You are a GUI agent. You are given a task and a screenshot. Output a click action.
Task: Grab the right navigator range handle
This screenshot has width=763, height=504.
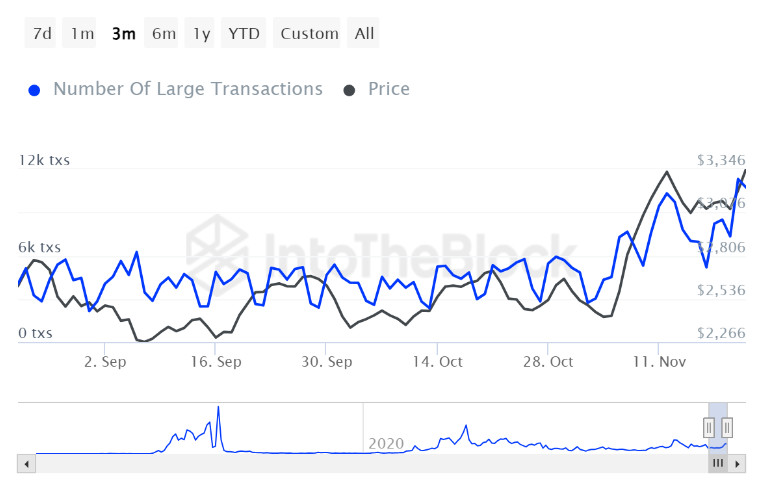pos(727,428)
